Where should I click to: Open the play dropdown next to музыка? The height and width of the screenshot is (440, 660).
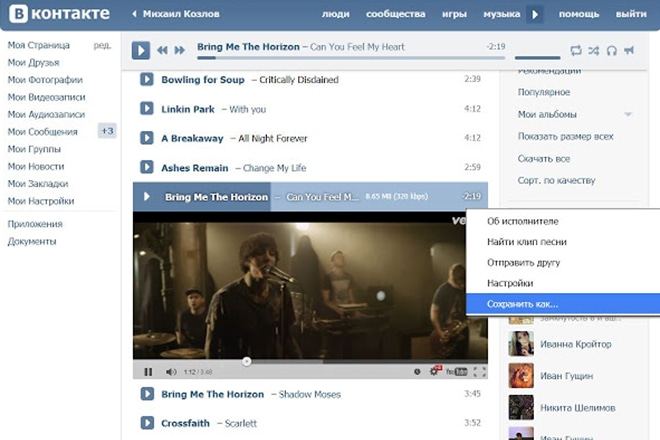[x=535, y=15]
